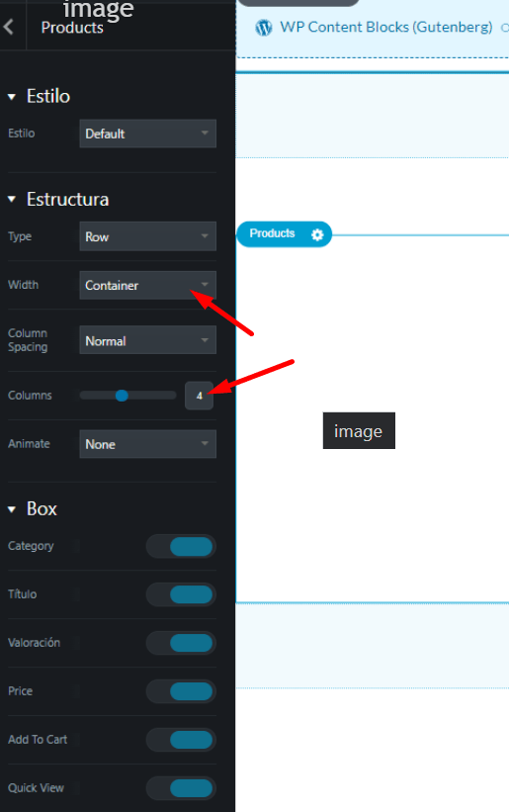This screenshot has height=812, width=509.
Task: Click the Columns number input field
Action: tap(199, 396)
